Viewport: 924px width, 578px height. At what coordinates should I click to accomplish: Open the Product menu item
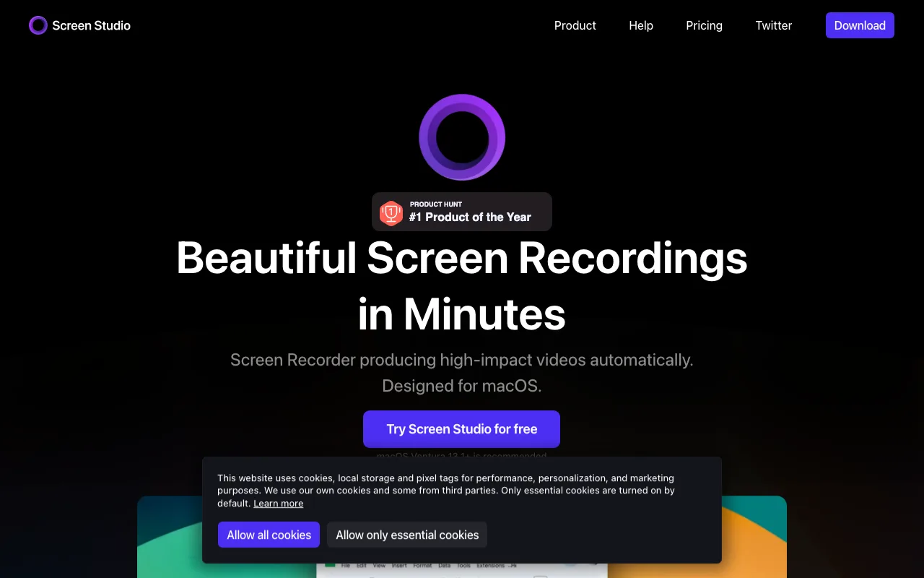pos(575,25)
